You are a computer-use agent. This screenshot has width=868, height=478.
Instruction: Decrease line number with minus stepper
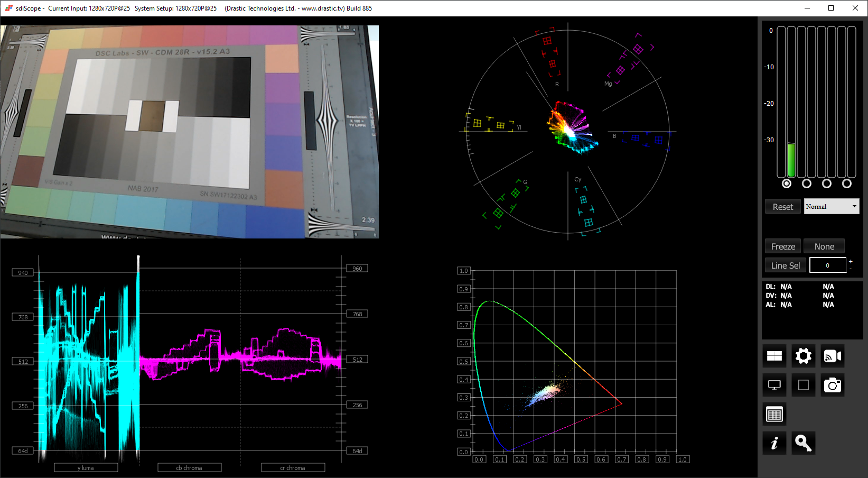851,269
